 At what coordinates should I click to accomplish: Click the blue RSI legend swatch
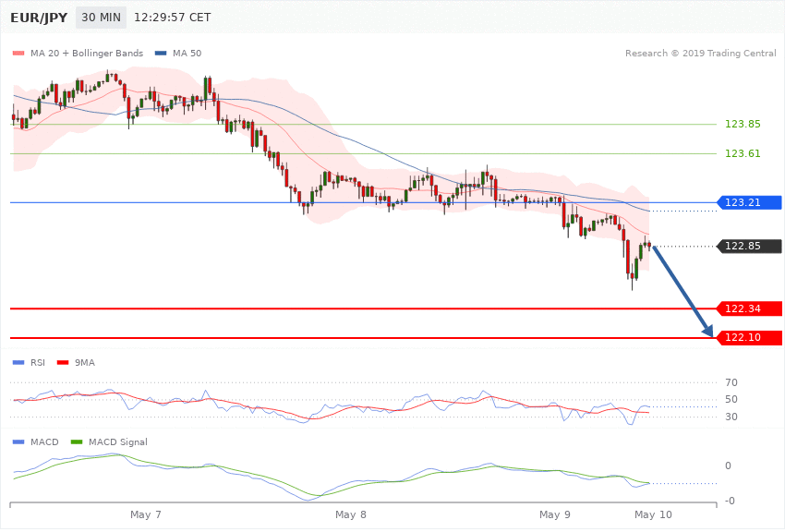tap(18, 362)
